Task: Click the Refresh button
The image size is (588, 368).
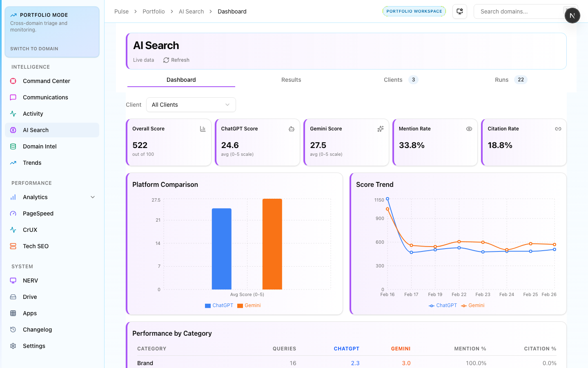Action: pyautogui.click(x=176, y=60)
